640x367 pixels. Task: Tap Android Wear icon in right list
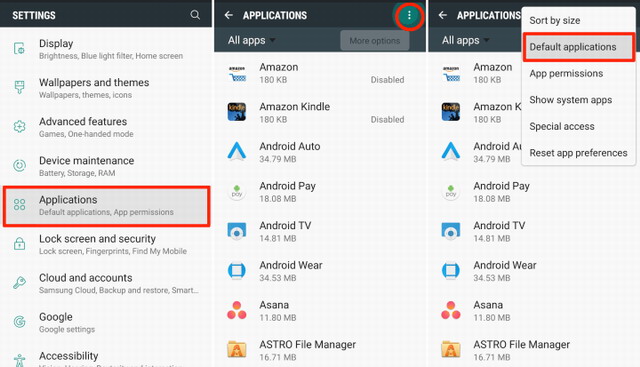(x=451, y=270)
